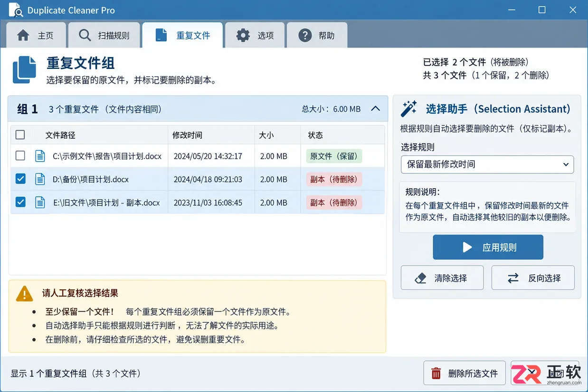Screen dimensions: 588x392
Task: Uncheck the box for D:\备份\项目计划.docx
Action: pyautogui.click(x=20, y=179)
